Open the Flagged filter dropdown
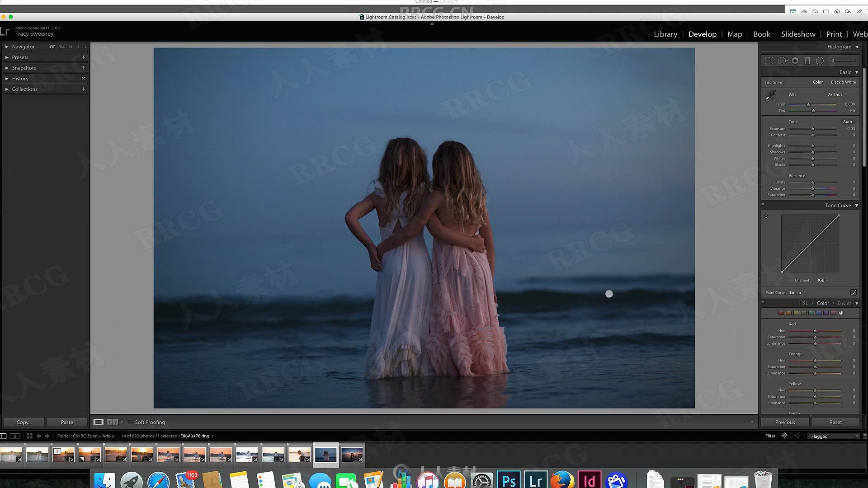 pos(834,436)
